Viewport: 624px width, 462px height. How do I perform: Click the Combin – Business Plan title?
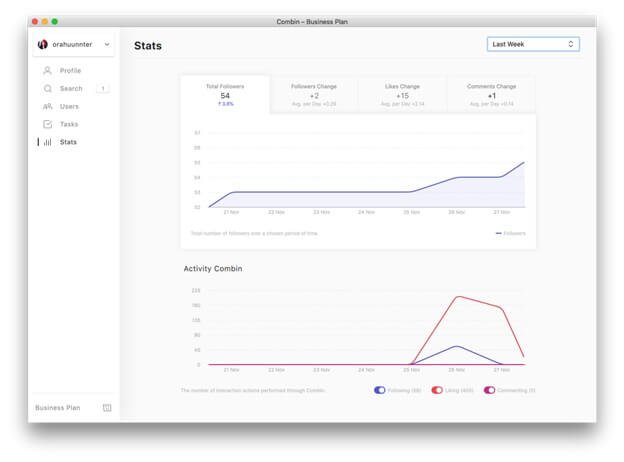(312, 21)
